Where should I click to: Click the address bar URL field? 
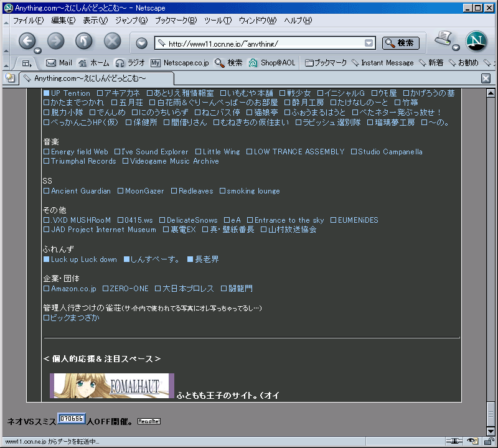click(x=265, y=43)
